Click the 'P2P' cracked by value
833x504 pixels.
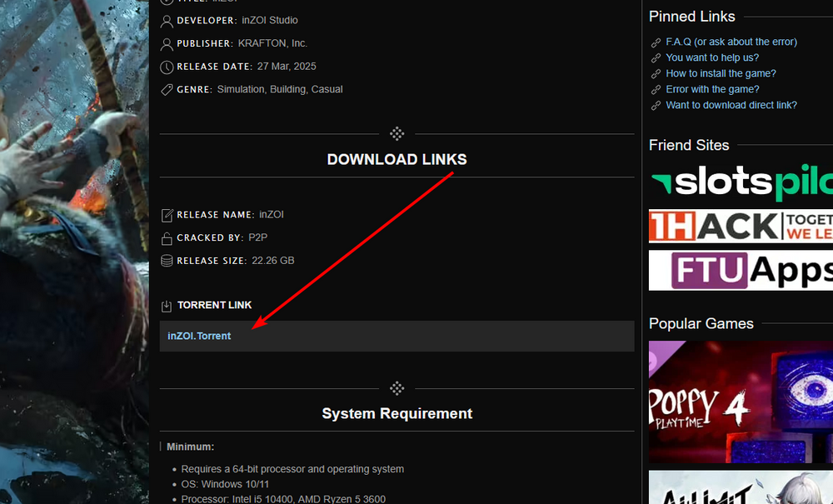(258, 237)
